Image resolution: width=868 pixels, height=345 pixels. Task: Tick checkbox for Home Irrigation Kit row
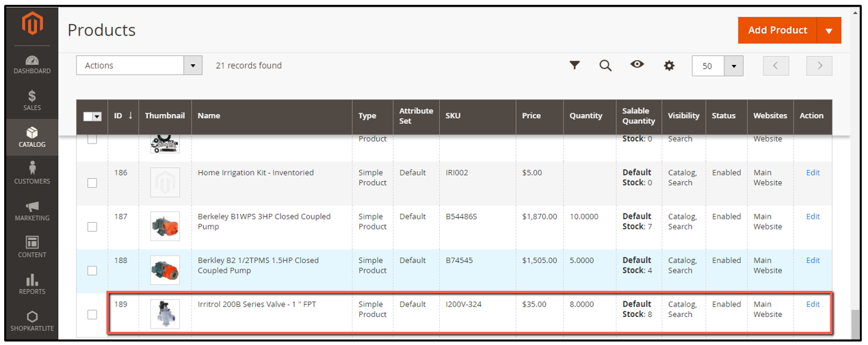click(92, 183)
